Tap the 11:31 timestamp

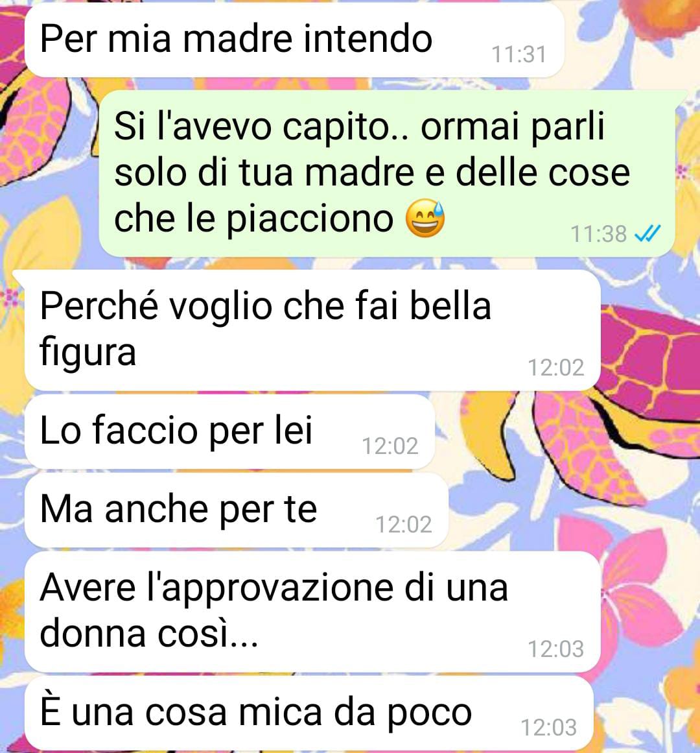[519, 54]
